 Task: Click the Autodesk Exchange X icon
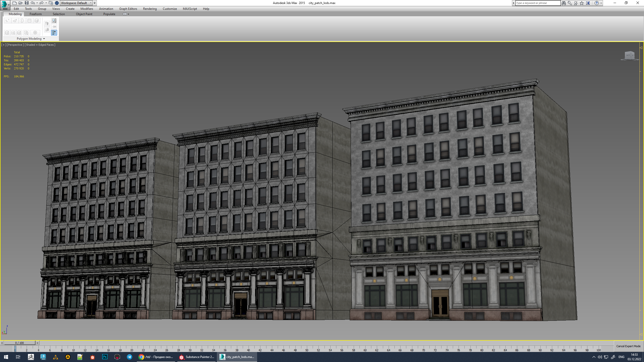(588, 3)
